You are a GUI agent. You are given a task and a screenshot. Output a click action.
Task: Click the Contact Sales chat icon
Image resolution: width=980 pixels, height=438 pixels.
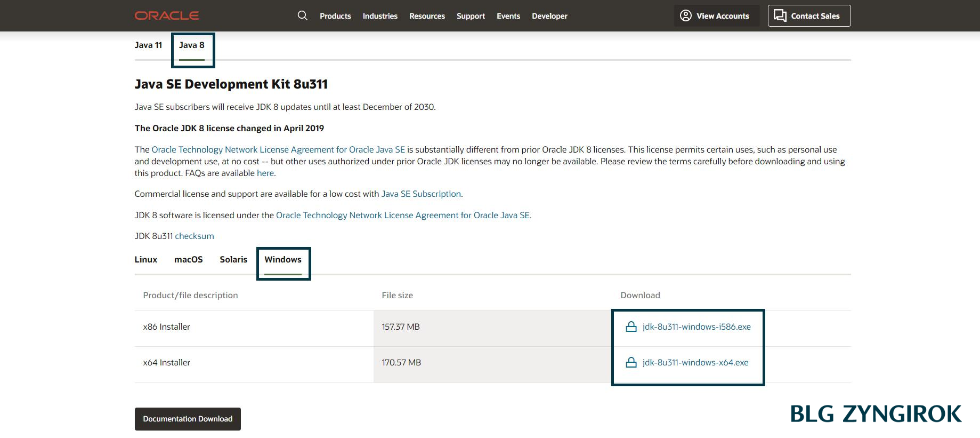coord(780,15)
